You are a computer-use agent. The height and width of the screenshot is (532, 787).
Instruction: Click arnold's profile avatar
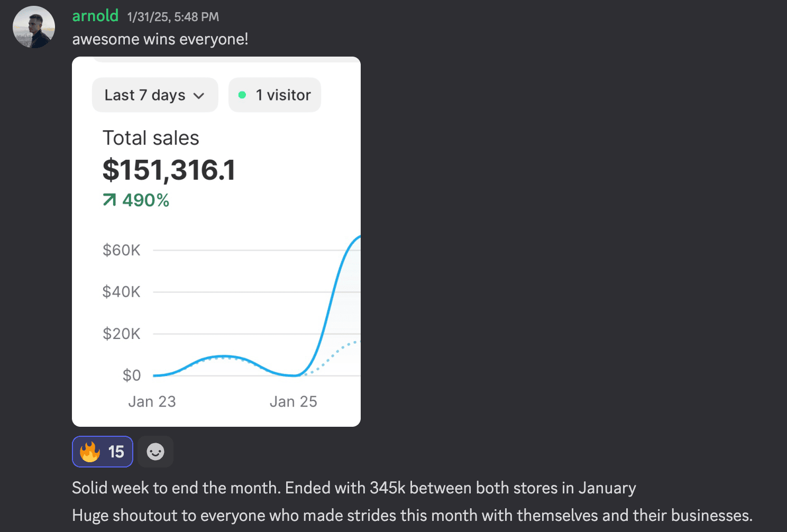(34, 27)
